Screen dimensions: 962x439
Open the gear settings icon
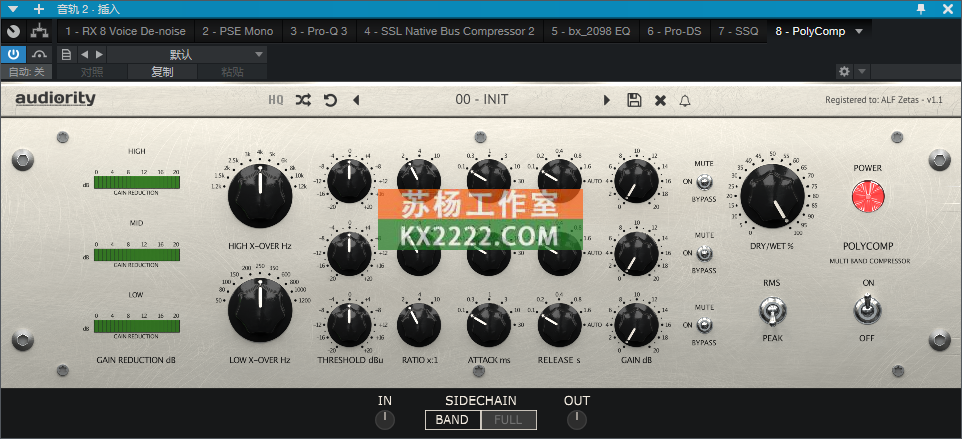coord(845,72)
